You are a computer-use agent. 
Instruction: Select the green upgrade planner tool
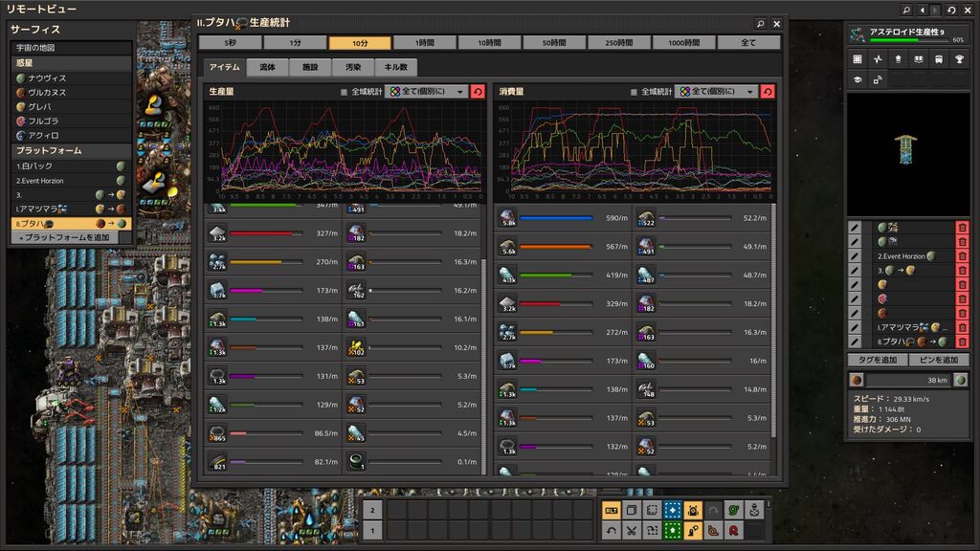[673, 530]
